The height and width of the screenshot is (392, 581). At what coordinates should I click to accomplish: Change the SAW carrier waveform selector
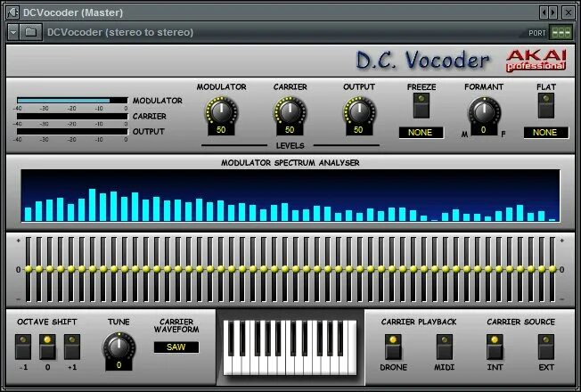pyautogui.click(x=176, y=347)
